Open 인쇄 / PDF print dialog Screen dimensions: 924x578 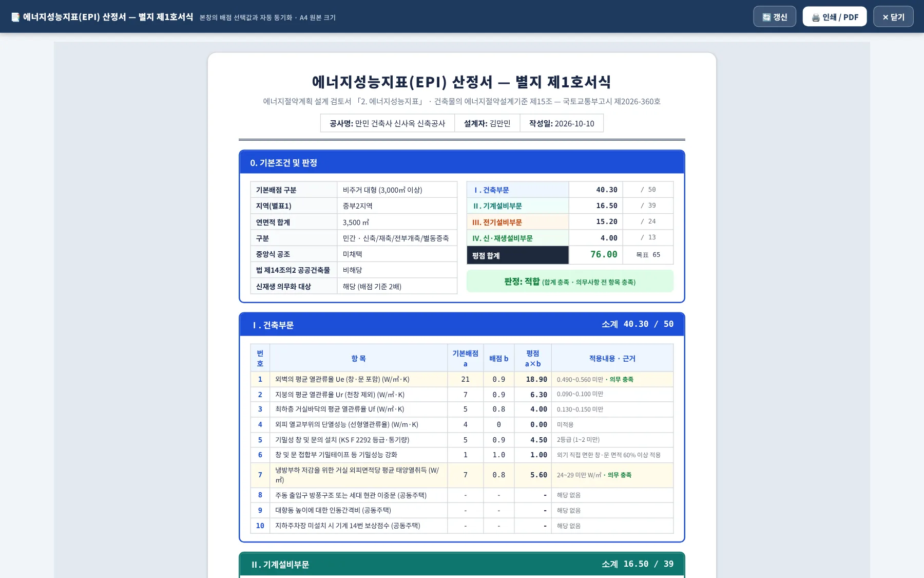[835, 17]
